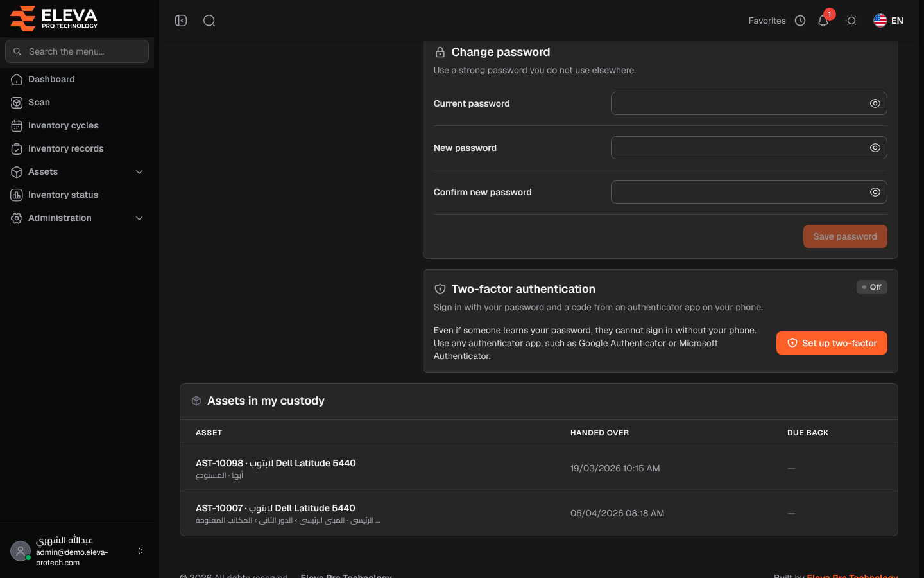924x578 pixels.
Task: Click the Inventory records clipboard icon
Action: point(17,149)
